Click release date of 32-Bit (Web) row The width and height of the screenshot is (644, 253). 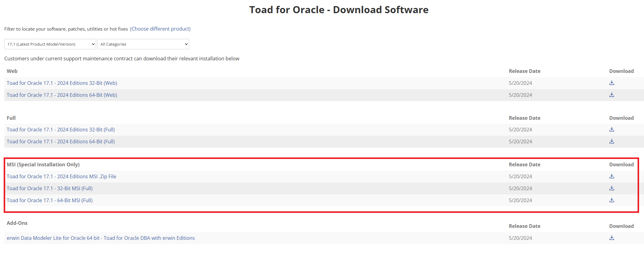520,83
